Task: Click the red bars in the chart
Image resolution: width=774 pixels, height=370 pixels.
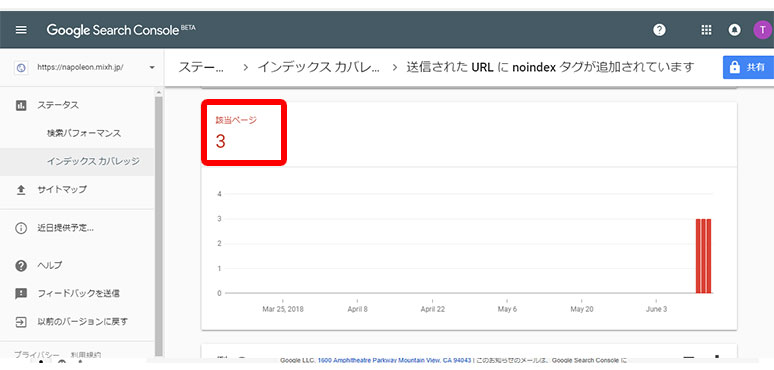Action: pyautogui.click(x=703, y=256)
